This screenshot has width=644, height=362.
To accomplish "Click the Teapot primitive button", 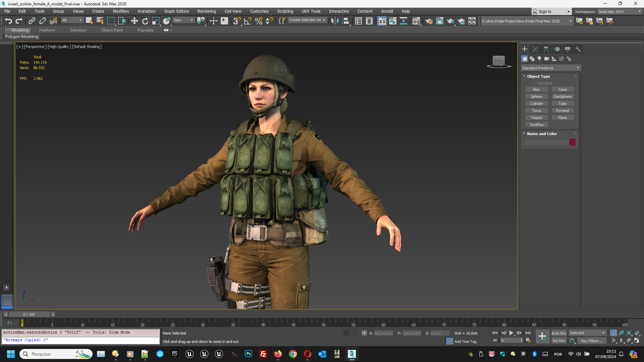I will (x=536, y=118).
